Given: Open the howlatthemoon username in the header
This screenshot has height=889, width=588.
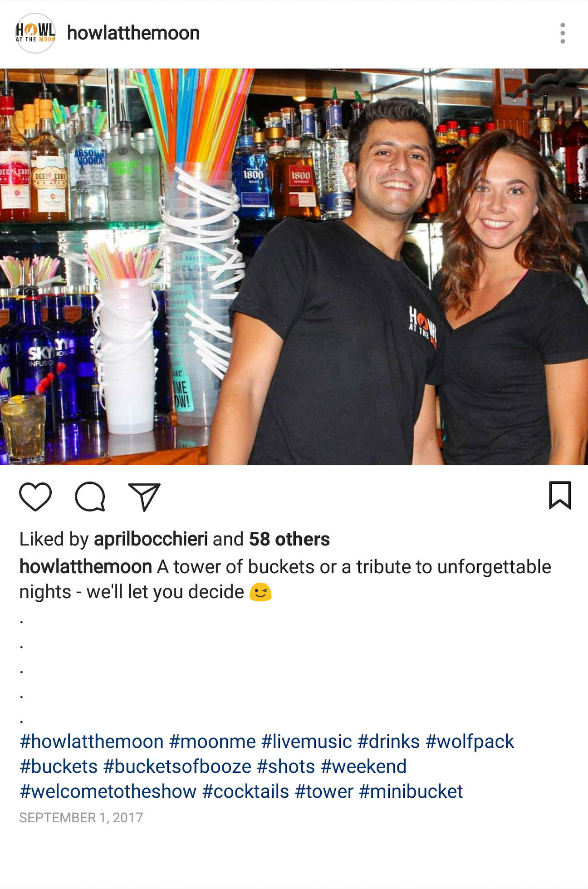Looking at the screenshot, I should tap(133, 33).
